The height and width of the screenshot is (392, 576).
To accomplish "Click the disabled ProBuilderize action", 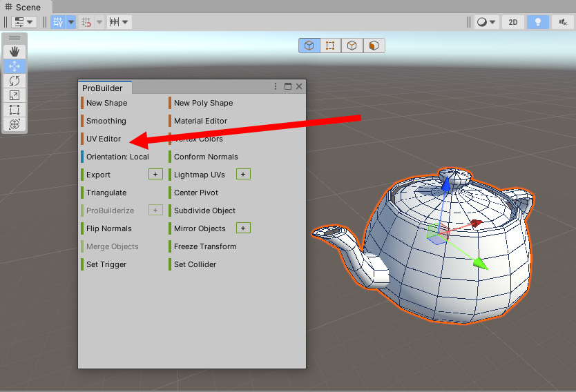I will tap(111, 211).
